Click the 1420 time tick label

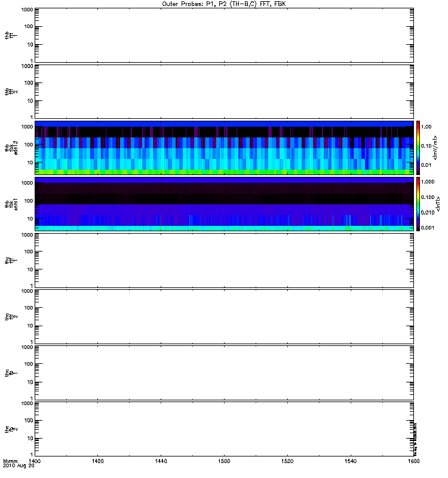click(97, 461)
